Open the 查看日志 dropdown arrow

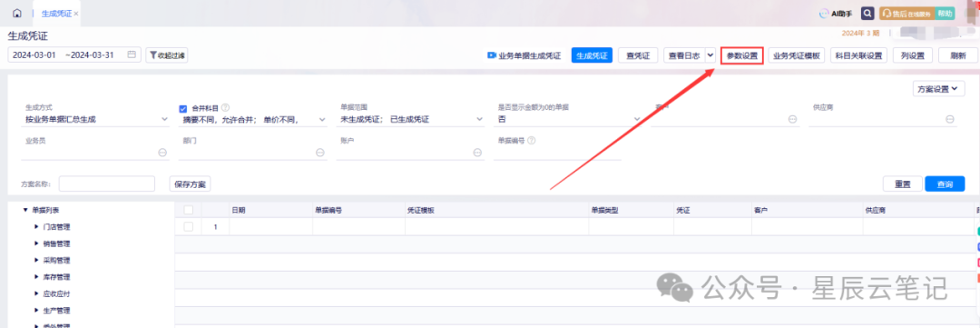(x=710, y=55)
